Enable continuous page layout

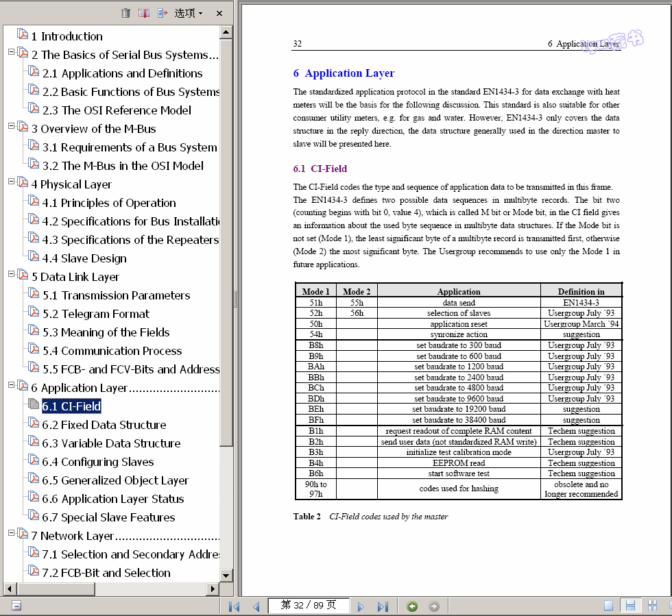pos(630,606)
